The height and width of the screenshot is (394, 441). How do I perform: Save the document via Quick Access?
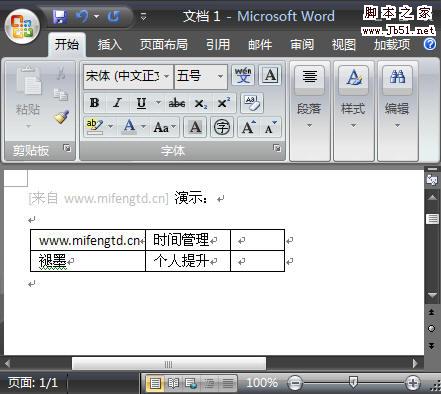(60, 16)
